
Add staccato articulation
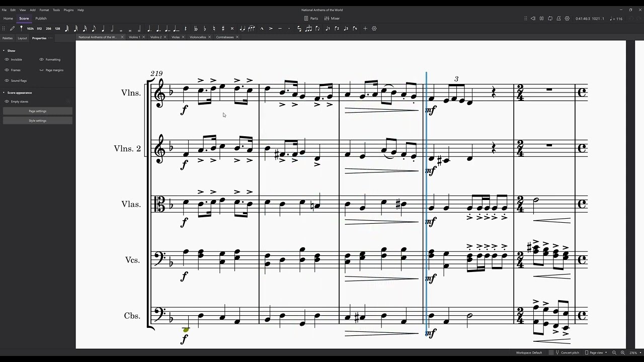pyautogui.click(x=289, y=29)
